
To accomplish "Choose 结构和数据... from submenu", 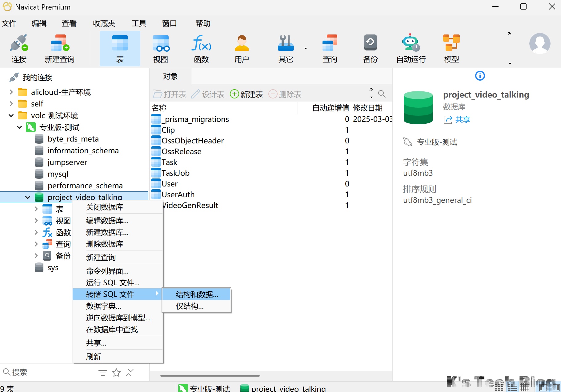I will (197, 294).
